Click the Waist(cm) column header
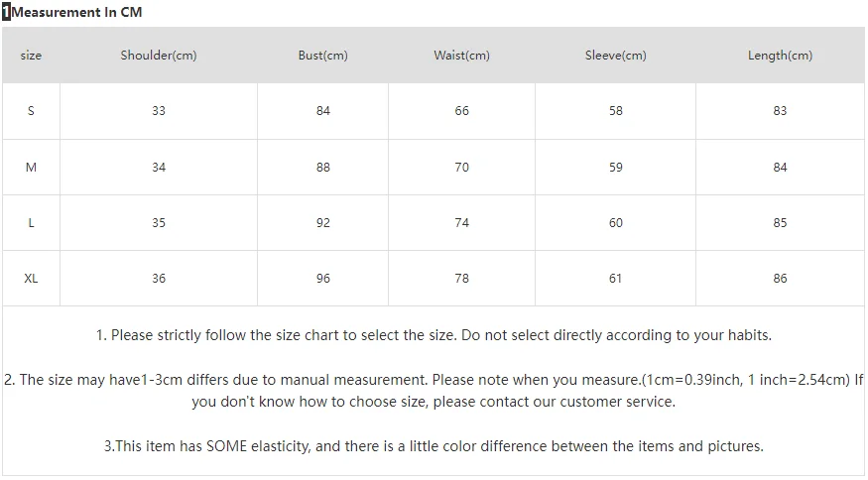 462,56
